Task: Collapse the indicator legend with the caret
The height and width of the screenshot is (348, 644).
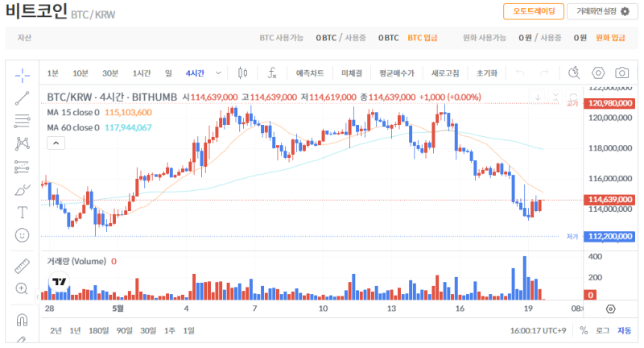Action: tap(56, 143)
